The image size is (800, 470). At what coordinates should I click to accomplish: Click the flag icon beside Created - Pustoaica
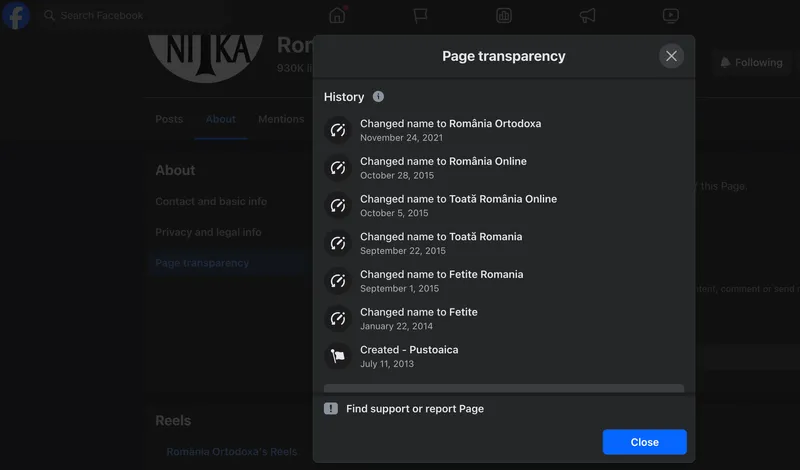point(338,356)
